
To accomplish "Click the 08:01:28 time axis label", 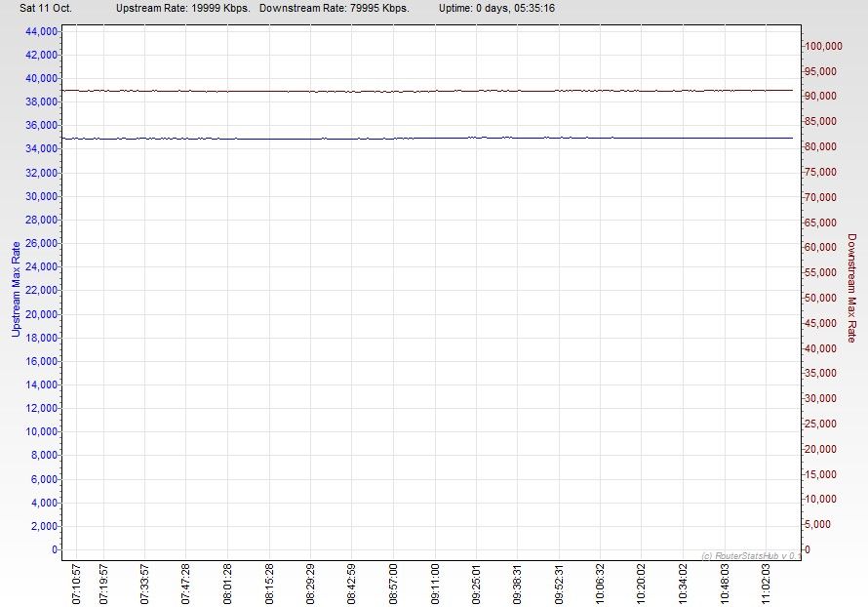I will 227,584.
